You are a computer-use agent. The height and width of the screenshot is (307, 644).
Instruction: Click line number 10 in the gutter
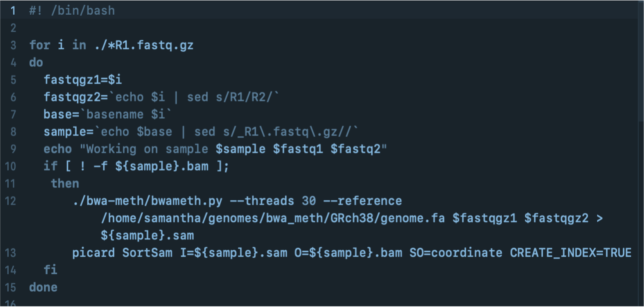pyautogui.click(x=11, y=166)
